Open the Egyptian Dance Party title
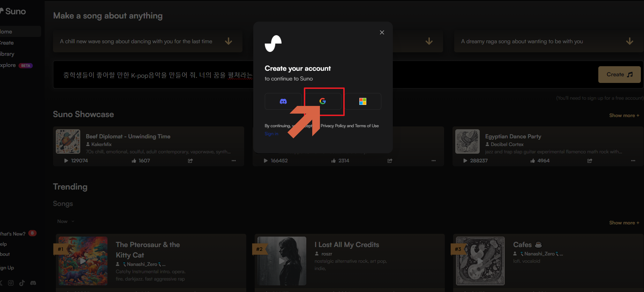This screenshot has width=644, height=292. (x=513, y=136)
